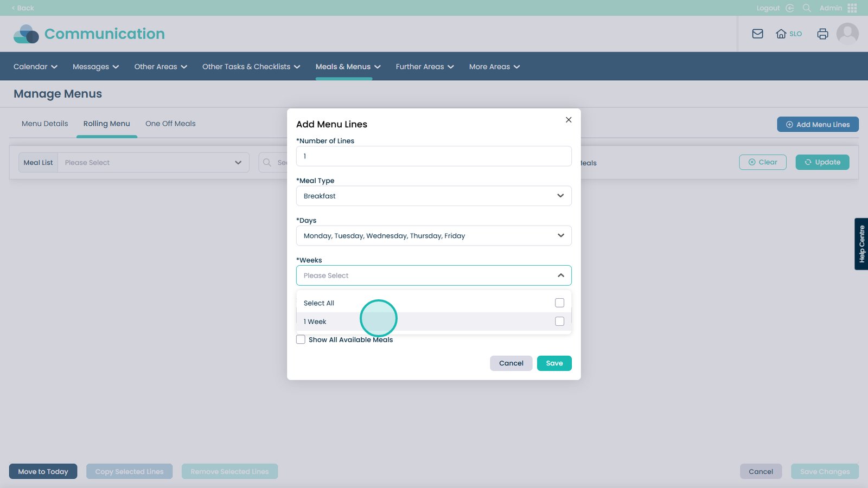This screenshot has width=868, height=488.
Task: Switch to the One Off Meals tab
Action: (x=170, y=124)
